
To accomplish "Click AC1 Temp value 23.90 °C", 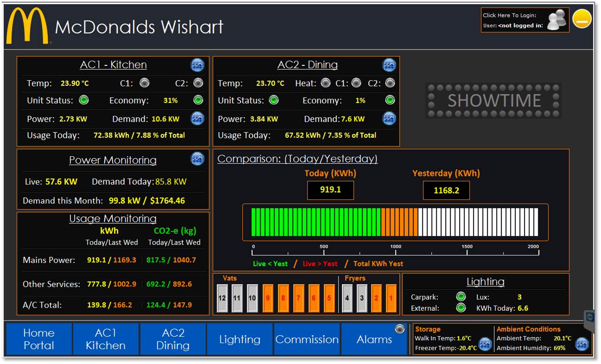I will coord(75,83).
